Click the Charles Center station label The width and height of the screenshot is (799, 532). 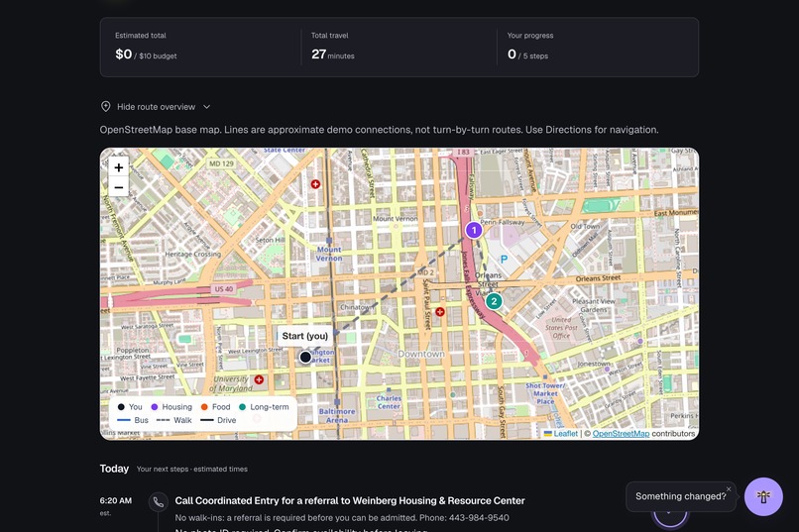click(x=389, y=402)
